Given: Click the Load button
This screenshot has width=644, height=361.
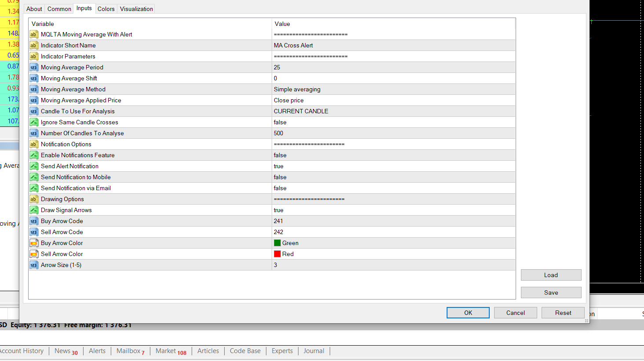Looking at the screenshot, I should coord(551,274).
